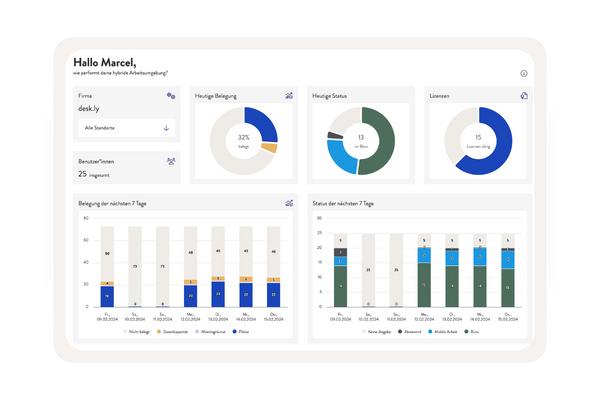The width and height of the screenshot is (600, 400).
Task: Toggle the Plätze legend entry
Action: [x=241, y=331]
